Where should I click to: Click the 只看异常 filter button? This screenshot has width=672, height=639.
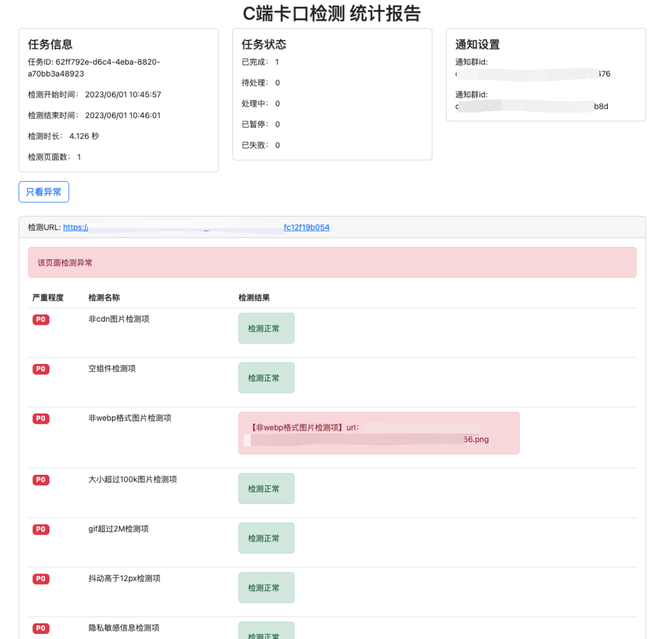(x=44, y=192)
